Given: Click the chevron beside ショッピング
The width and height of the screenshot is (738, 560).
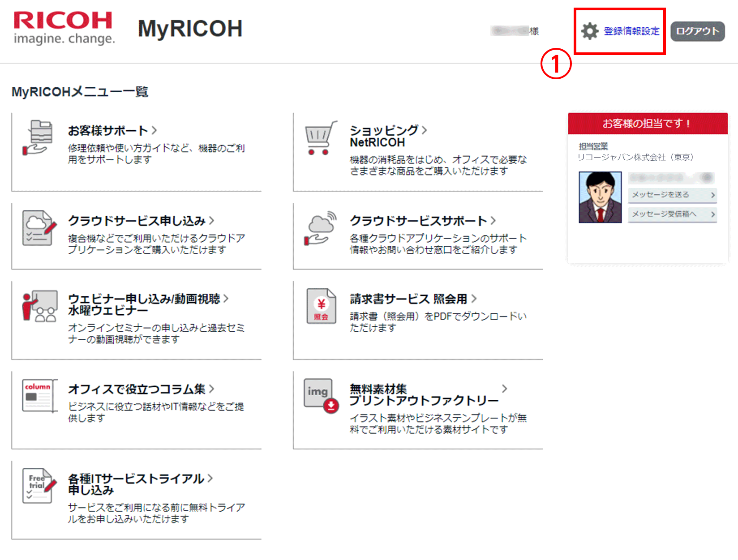Looking at the screenshot, I should pos(424,130).
